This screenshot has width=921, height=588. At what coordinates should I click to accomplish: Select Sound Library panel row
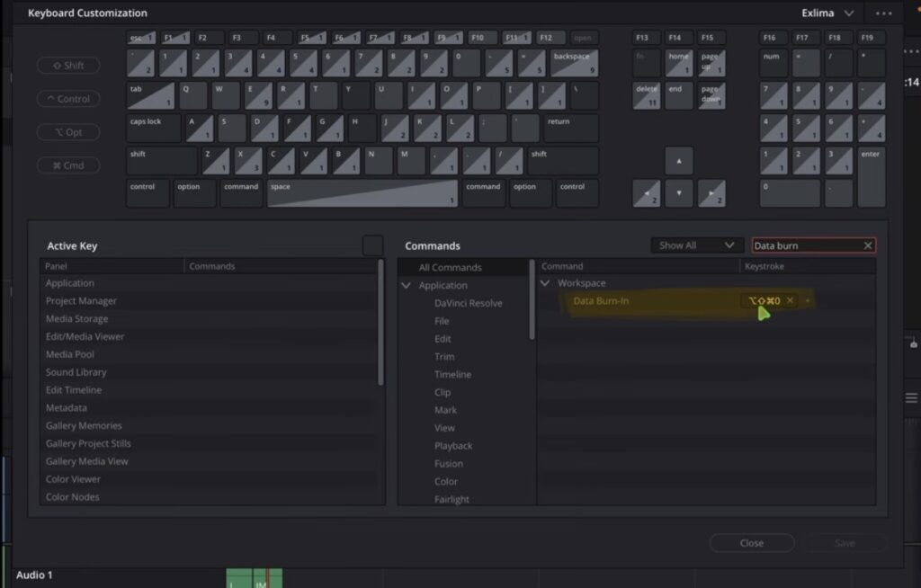click(x=209, y=372)
